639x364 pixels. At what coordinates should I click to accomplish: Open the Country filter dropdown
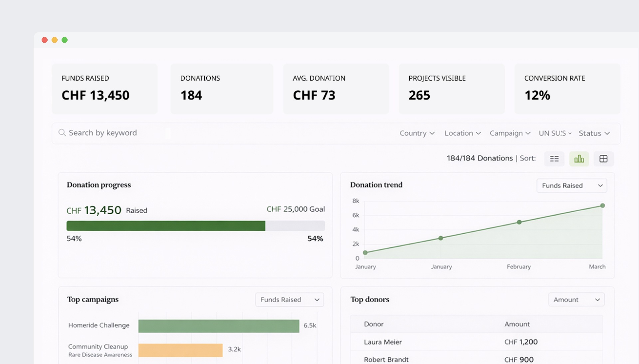coord(417,133)
